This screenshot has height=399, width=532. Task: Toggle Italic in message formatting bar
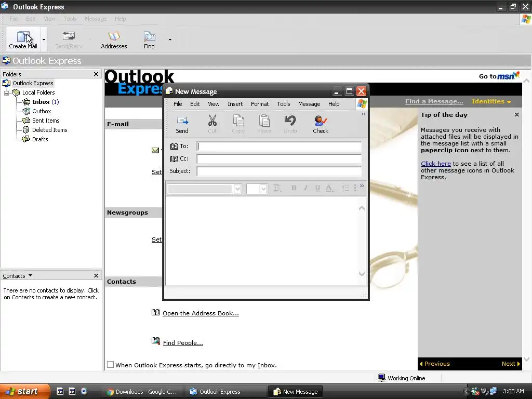point(305,188)
